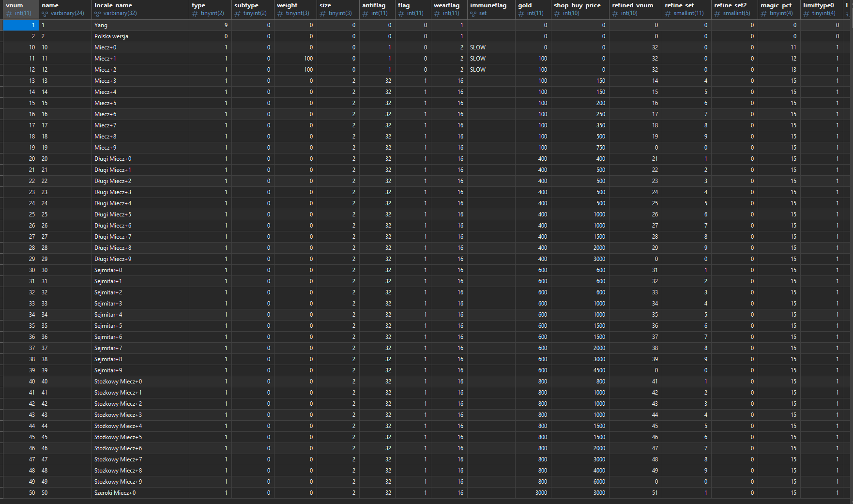The height and width of the screenshot is (504, 853).
Task: Click the smallint icon under refine_set header
Action: click(668, 14)
